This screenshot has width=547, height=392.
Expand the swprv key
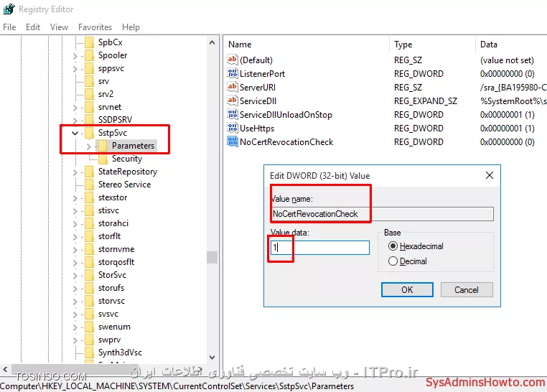pos(75,340)
